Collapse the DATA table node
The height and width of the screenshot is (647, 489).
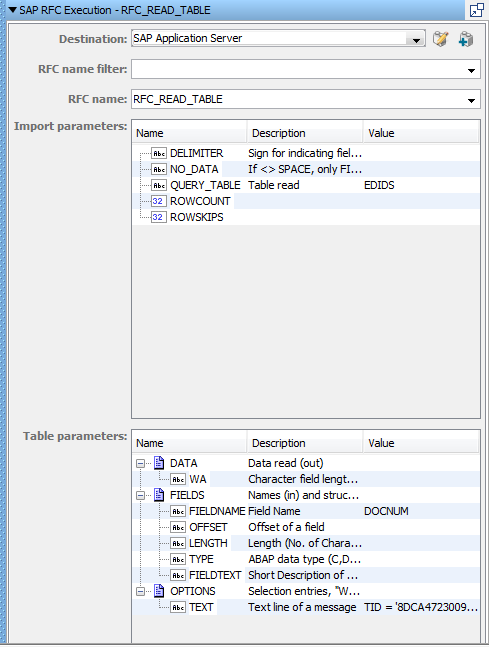(140, 463)
